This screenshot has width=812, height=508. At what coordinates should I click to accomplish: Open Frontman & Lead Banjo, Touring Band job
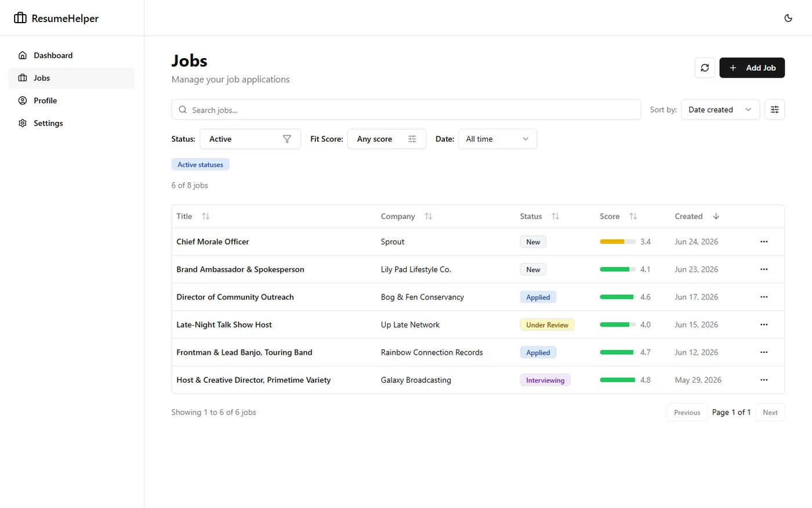pos(244,352)
